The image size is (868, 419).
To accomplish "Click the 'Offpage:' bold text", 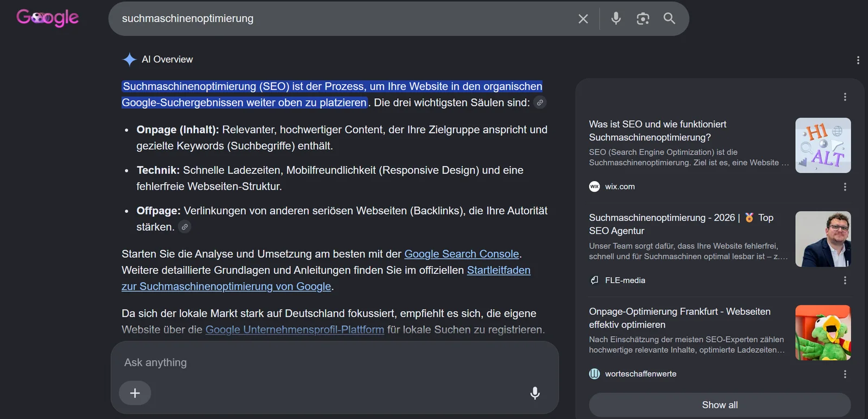I will [x=158, y=211].
